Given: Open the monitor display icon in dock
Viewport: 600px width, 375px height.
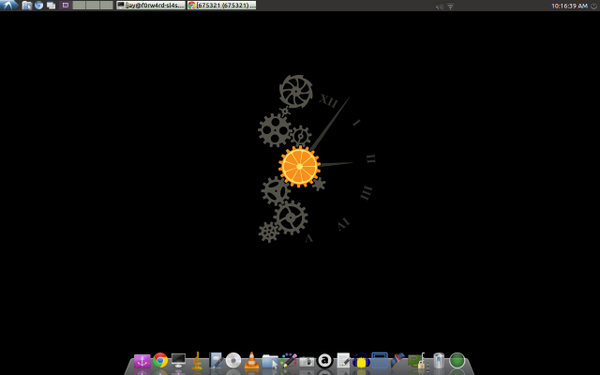Looking at the screenshot, I should [x=179, y=360].
